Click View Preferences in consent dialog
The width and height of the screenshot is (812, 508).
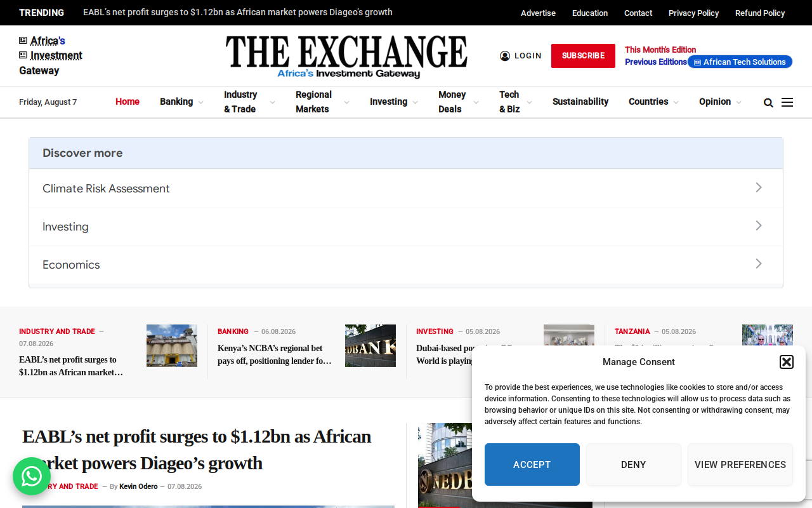pyautogui.click(x=740, y=464)
